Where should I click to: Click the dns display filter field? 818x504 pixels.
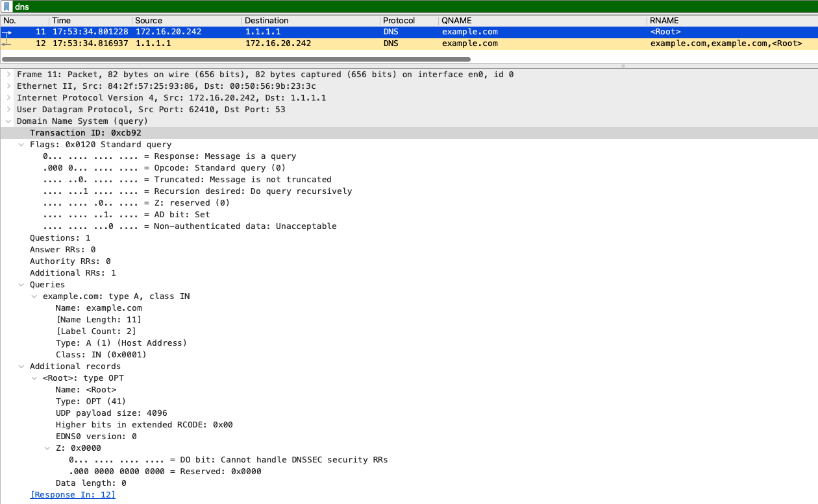[414, 6]
